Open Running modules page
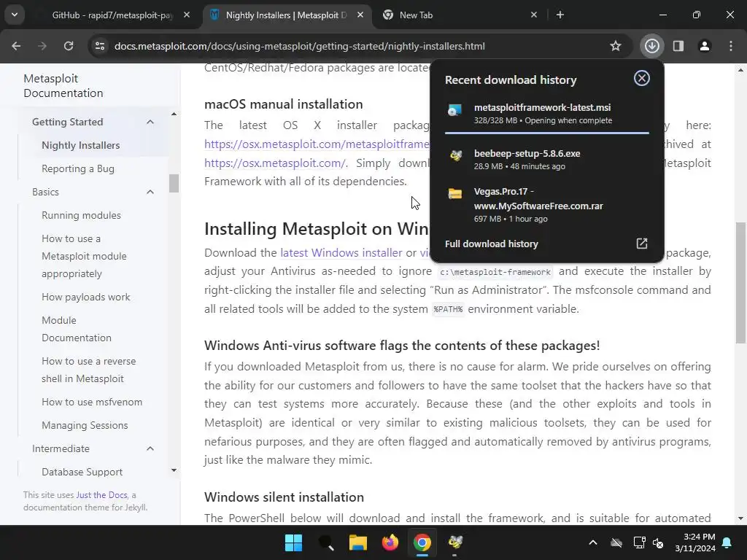The image size is (747, 560). click(81, 215)
